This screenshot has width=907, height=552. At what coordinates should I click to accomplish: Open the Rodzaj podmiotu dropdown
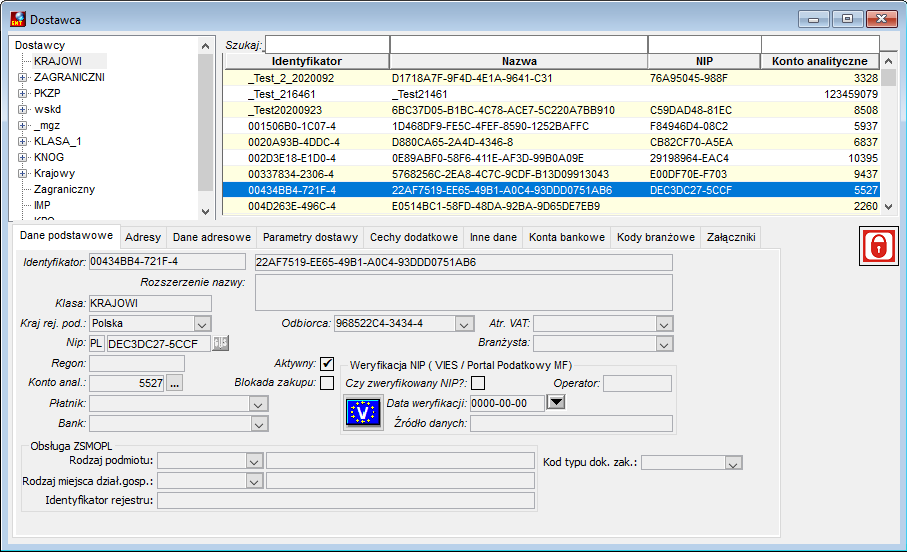tap(254, 461)
